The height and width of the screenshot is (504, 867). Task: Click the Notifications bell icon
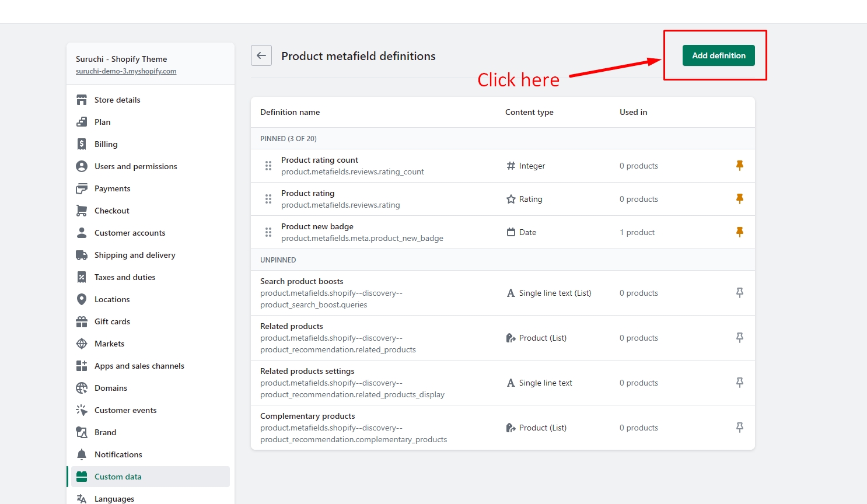click(x=82, y=454)
